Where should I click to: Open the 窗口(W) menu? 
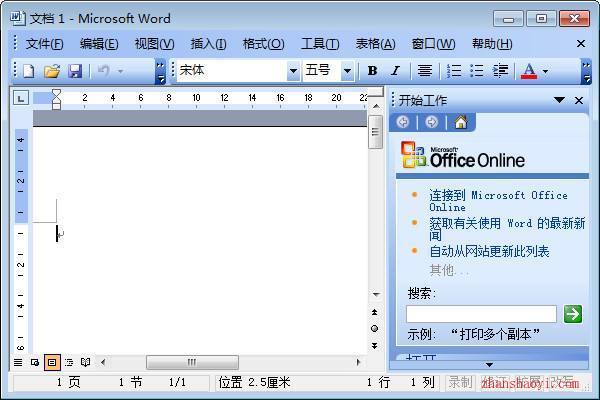[433, 44]
